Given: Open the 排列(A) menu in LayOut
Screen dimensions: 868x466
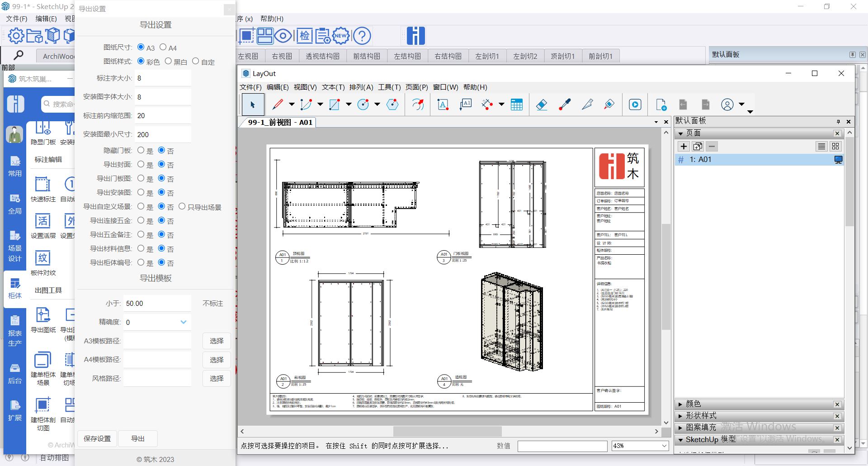Looking at the screenshot, I should click(x=361, y=87).
